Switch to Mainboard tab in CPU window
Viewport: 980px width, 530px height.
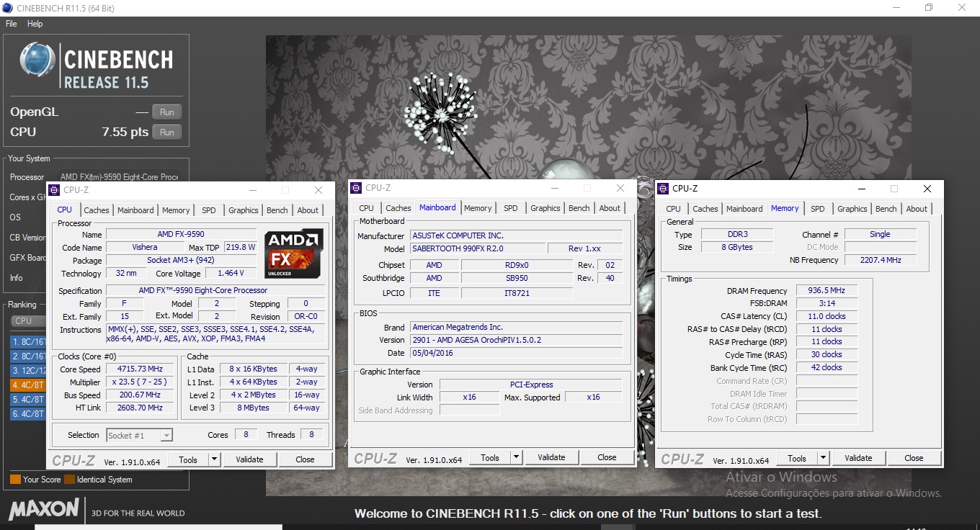coord(135,210)
